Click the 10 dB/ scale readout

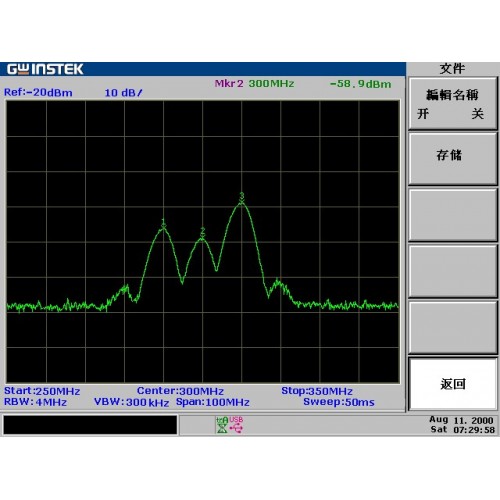coord(123,93)
